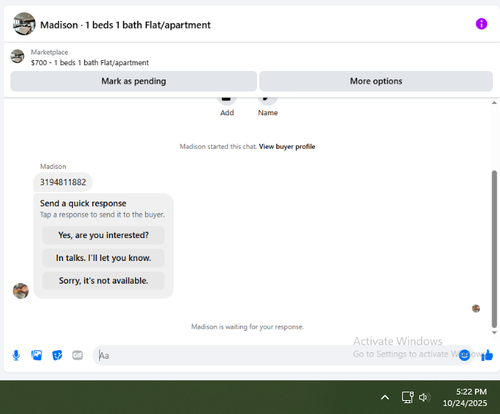Click chat scrollbar down arrow
The width and height of the screenshot is (500, 414).
click(494, 332)
